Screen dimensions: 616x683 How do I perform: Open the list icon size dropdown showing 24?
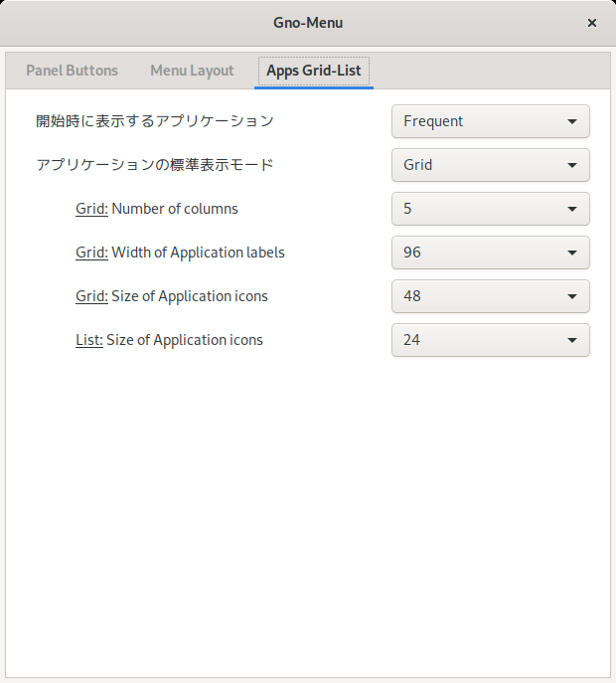(x=491, y=340)
